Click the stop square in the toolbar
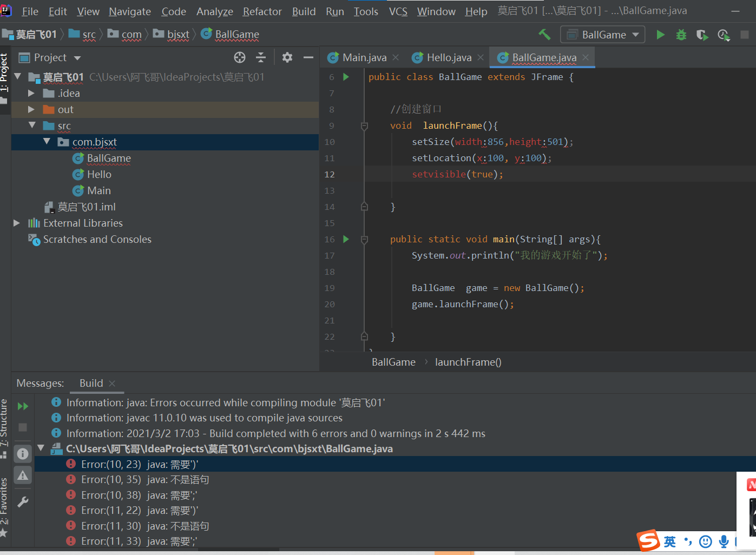Screen dimensions: 756x555 pos(745,35)
